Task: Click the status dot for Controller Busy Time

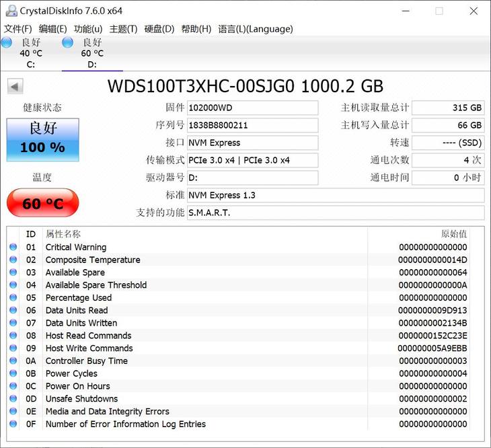Action: point(13,361)
